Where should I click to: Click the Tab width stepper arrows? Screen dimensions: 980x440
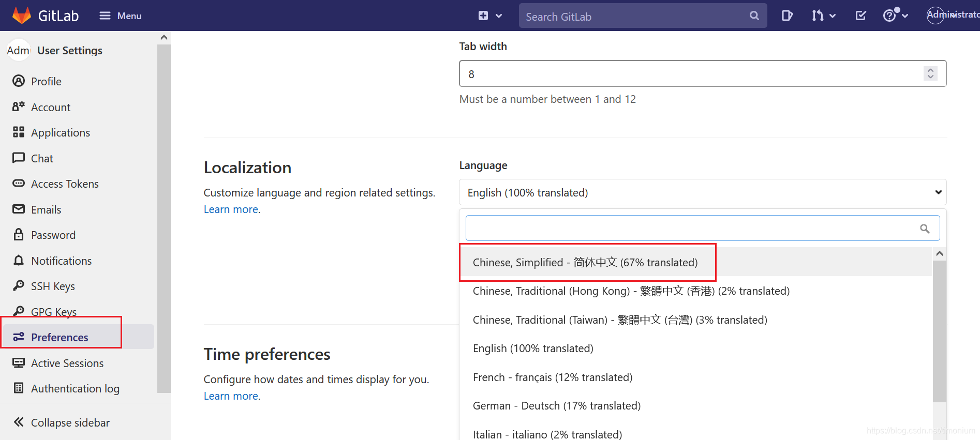pos(930,73)
